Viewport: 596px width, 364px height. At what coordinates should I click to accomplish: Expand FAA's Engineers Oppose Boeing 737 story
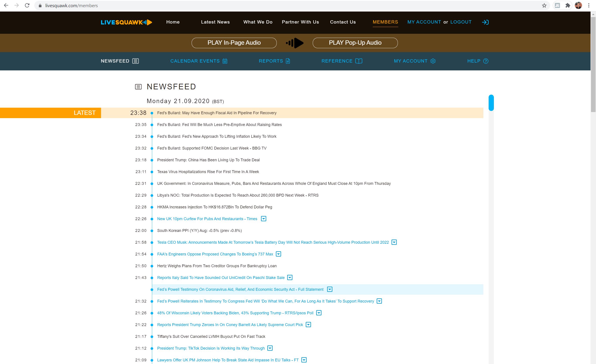click(x=278, y=254)
